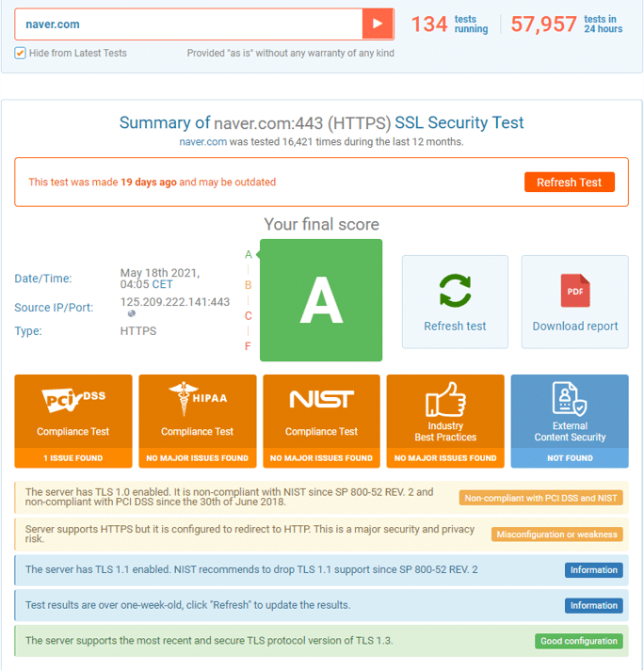This screenshot has width=644, height=670.
Task: Click the naver.com link in summary subtitle
Action: coord(202,142)
